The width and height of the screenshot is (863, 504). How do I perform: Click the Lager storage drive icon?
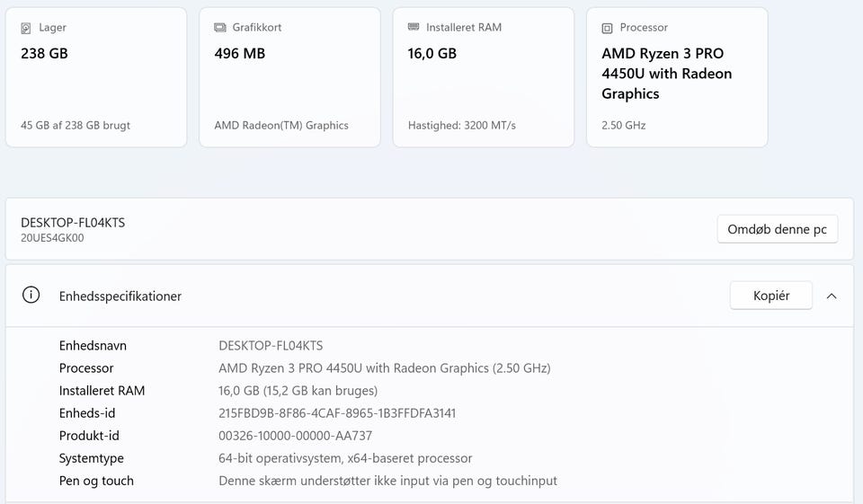click(26, 28)
